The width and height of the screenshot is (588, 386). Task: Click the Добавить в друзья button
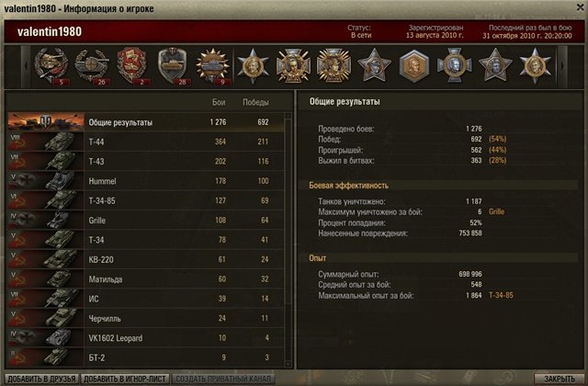(x=41, y=379)
